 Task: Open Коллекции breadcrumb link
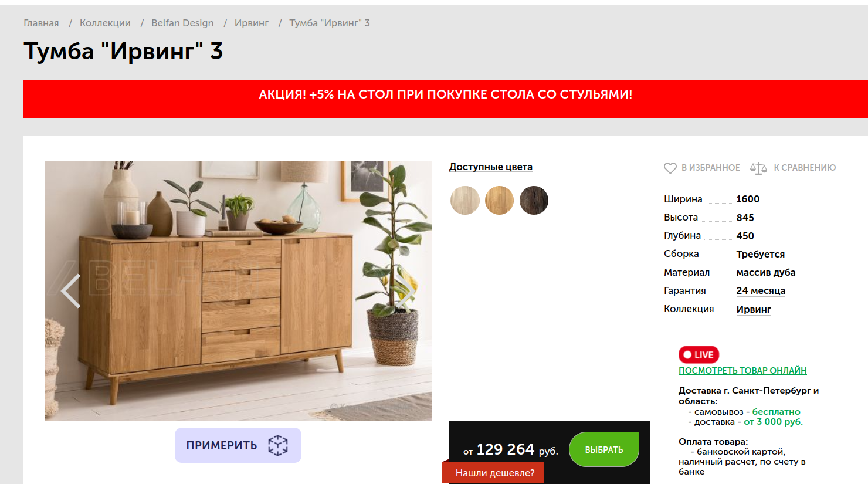[105, 23]
